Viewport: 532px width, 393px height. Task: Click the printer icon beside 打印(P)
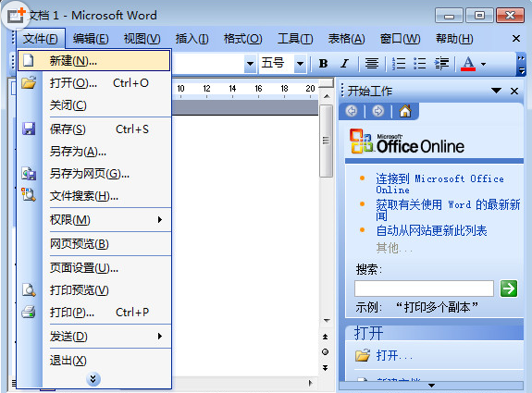(29, 312)
